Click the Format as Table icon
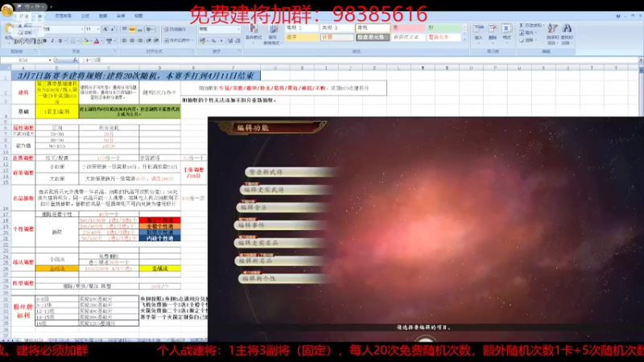 [x=273, y=29]
